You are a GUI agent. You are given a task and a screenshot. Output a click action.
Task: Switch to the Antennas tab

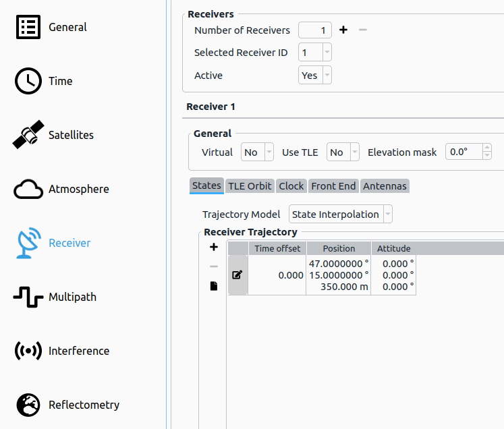[385, 186]
